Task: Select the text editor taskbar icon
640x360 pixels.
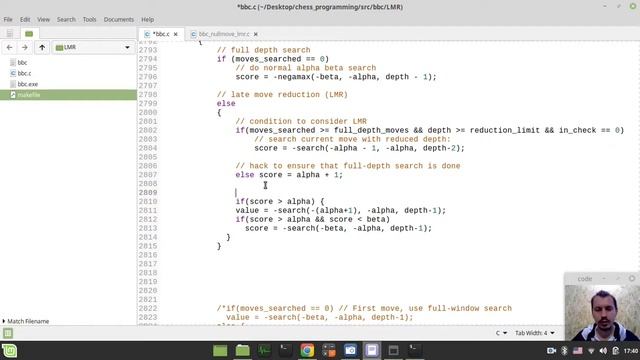Action: pyautogui.click(x=372, y=351)
